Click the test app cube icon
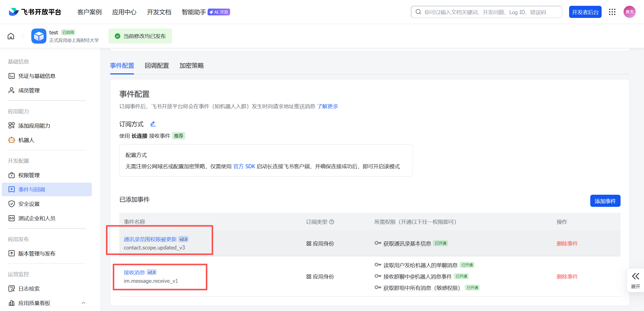Viewport: 644px width, 311px height. point(39,36)
